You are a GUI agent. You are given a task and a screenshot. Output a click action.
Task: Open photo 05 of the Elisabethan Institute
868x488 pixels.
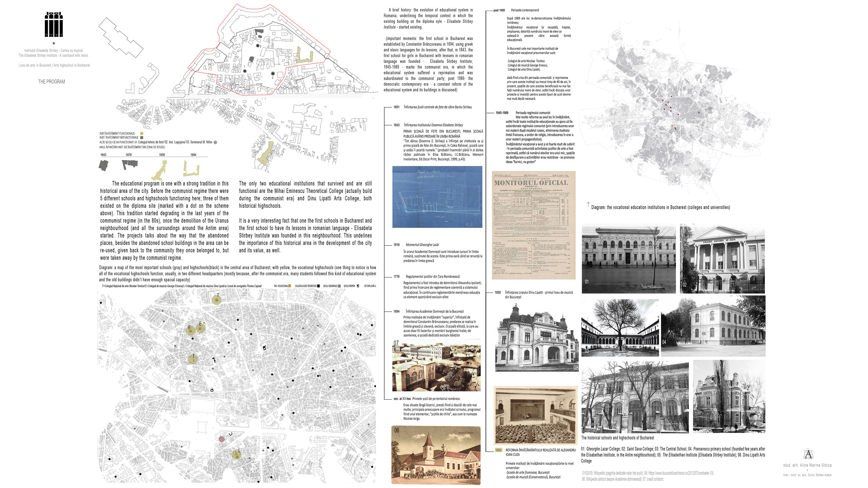tap(635, 397)
